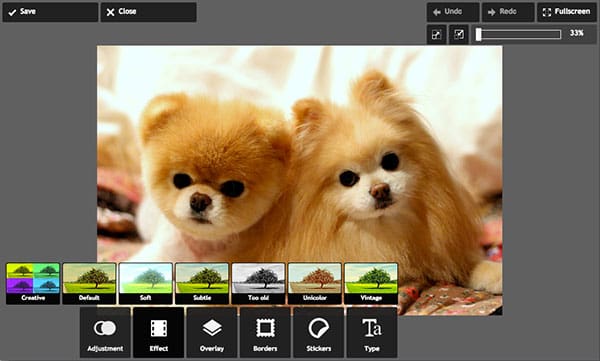Close the editor with Close button
This screenshot has height=361, width=600.
click(148, 12)
